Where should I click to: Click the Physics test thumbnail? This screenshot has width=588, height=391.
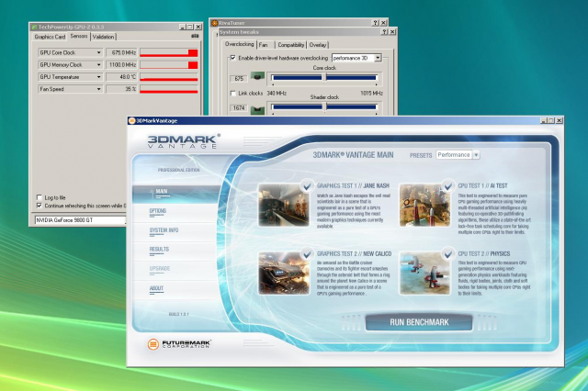[424, 273]
